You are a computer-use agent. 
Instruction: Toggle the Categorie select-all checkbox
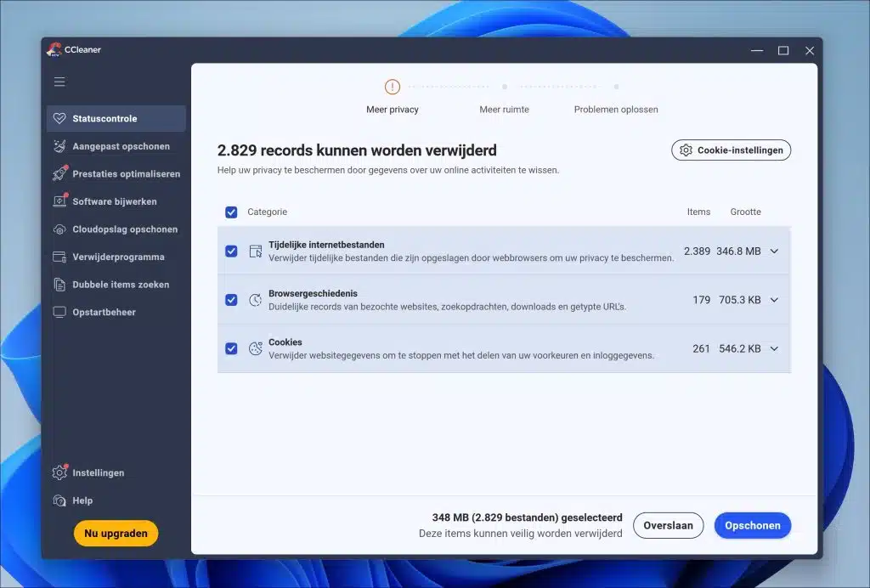point(231,212)
